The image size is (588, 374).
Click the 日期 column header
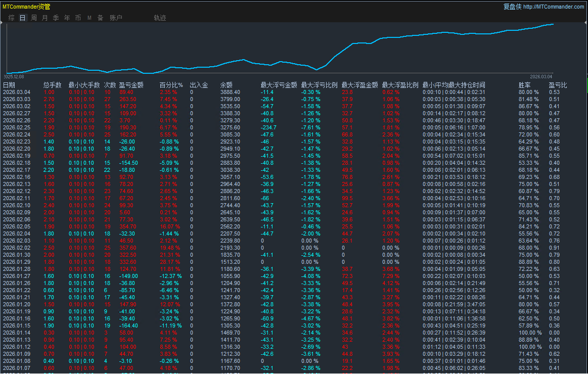coord(9,85)
